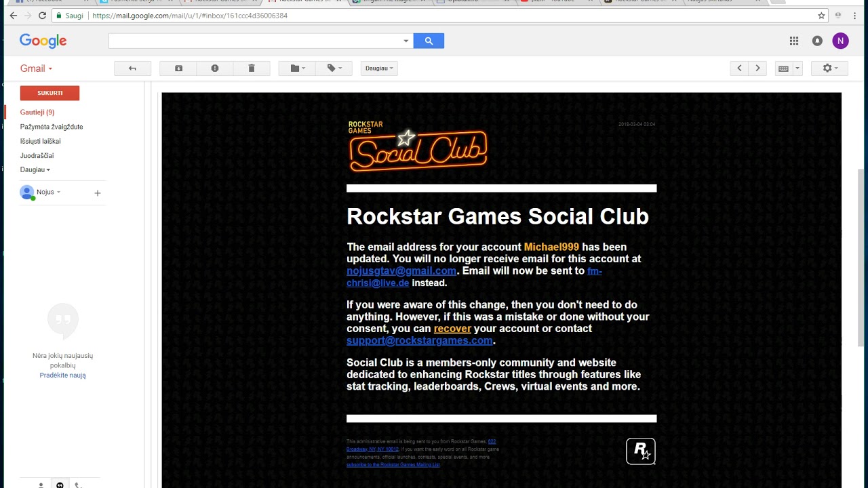Viewport: 868px width, 488px height.
Task: Open Išsiųsti laiškai folder
Action: click(41, 141)
